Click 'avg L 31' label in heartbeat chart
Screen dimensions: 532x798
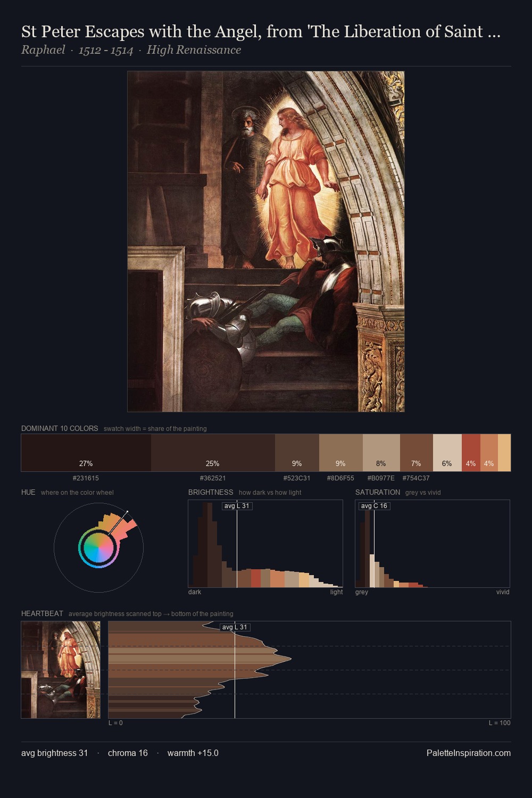click(x=235, y=627)
